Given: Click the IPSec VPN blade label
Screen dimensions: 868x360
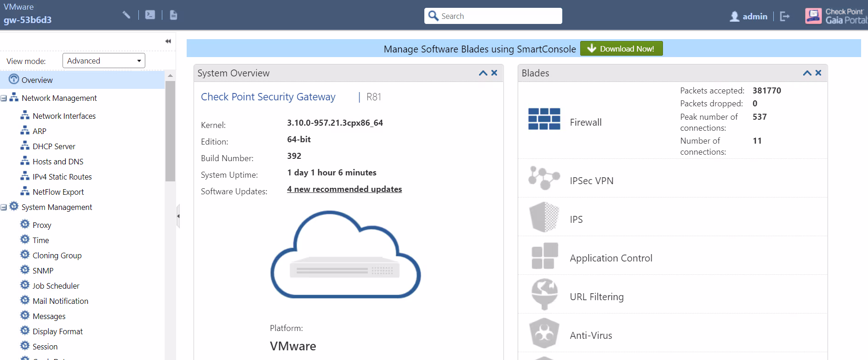Looking at the screenshot, I should coord(592,181).
